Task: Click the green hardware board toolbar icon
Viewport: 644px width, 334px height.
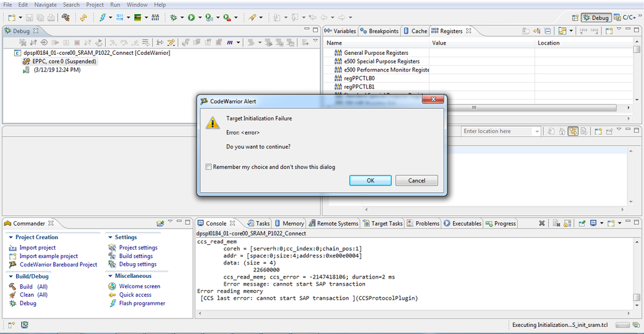Action: [x=137, y=17]
